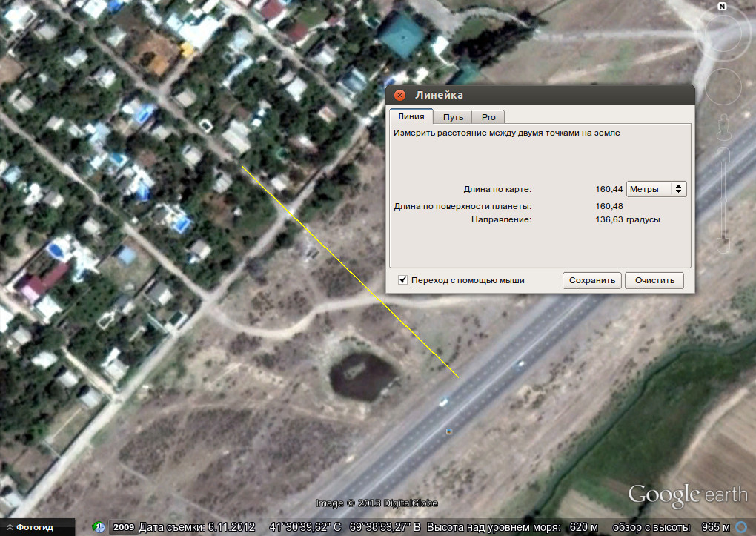Select the Линия tab
This screenshot has width=756, height=536.
click(x=411, y=116)
